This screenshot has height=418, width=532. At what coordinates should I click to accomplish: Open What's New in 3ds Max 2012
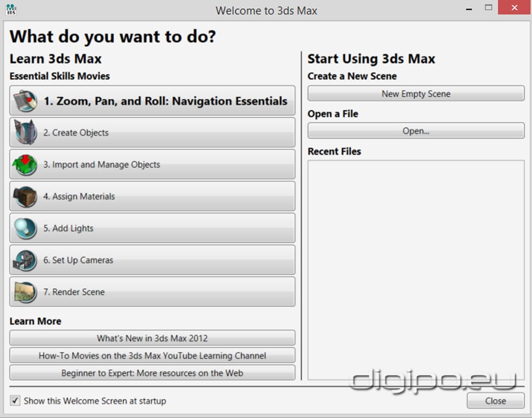pyautogui.click(x=152, y=338)
